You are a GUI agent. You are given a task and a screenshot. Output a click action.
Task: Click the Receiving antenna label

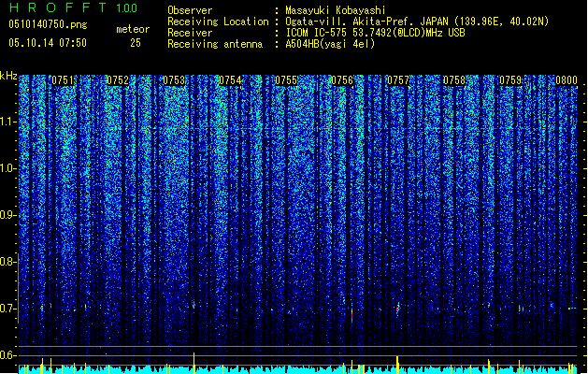tap(215, 44)
